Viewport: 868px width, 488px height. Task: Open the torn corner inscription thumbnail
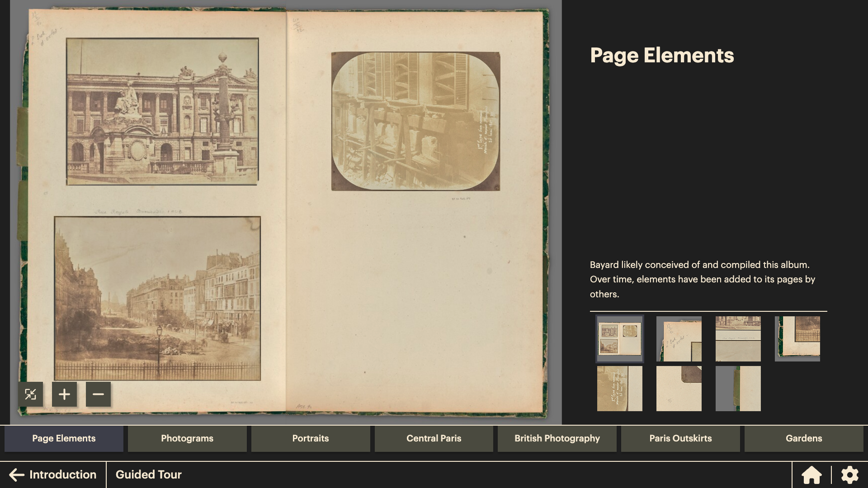click(679, 338)
